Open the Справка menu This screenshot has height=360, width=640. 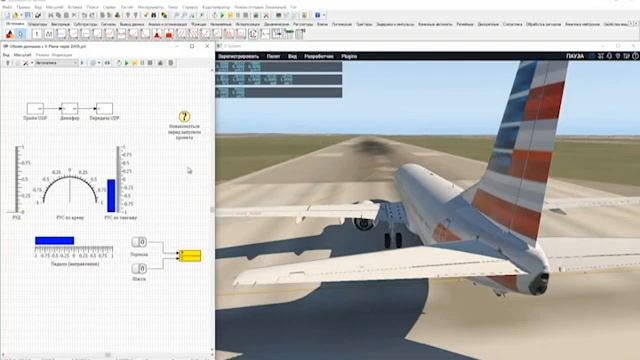[190, 7]
